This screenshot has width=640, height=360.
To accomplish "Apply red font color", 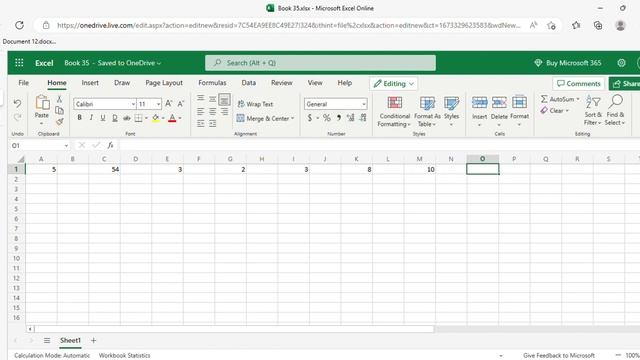I will [172, 118].
